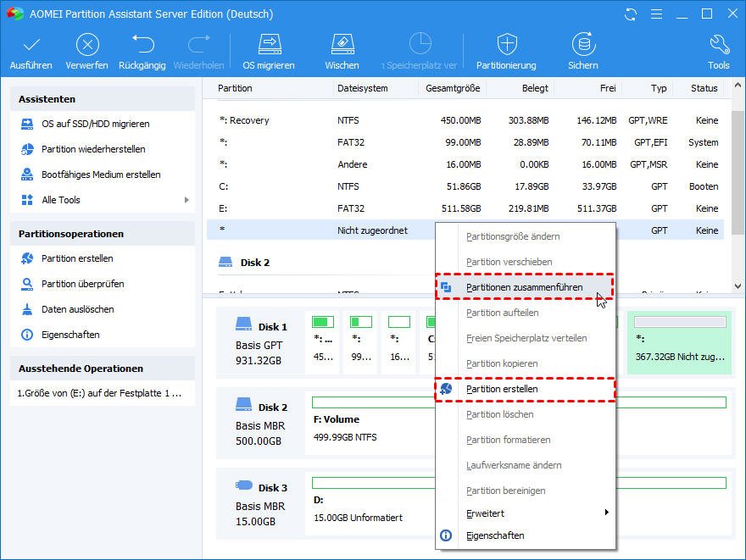Start OS auf SSD/HDD migrieren wizard

[95, 124]
